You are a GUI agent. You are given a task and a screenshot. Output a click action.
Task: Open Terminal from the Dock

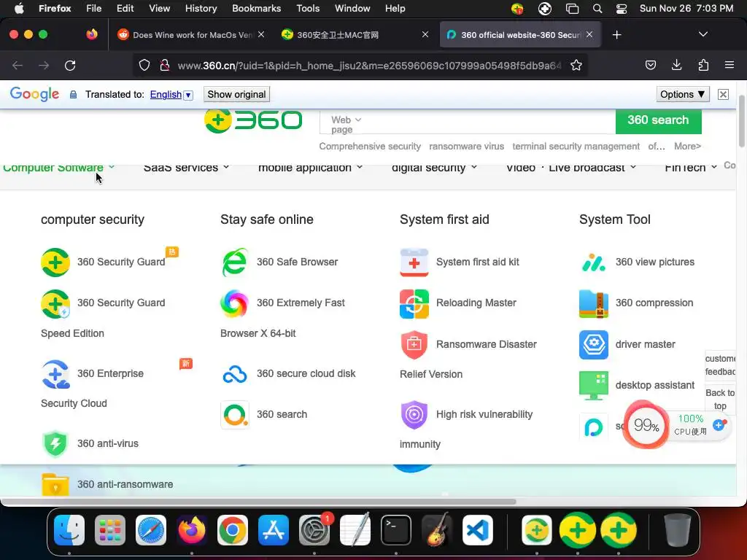coord(396,530)
